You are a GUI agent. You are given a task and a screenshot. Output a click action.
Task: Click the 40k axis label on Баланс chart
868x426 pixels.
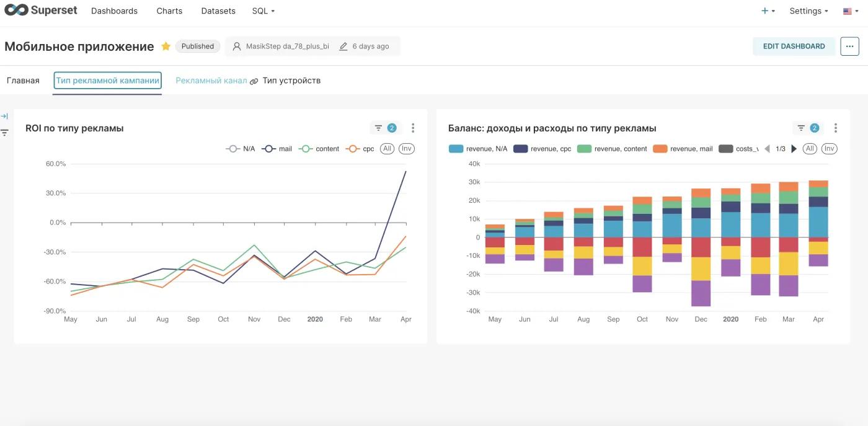tap(474, 164)
